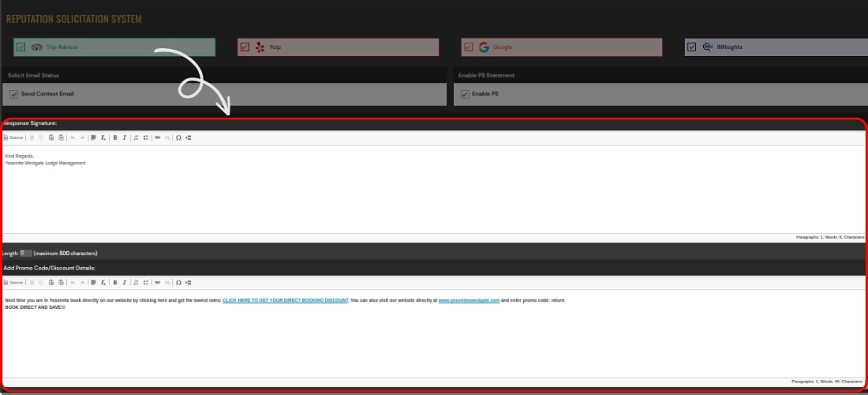
Task: Click the Length value field
Action: (x=26, y=253)
